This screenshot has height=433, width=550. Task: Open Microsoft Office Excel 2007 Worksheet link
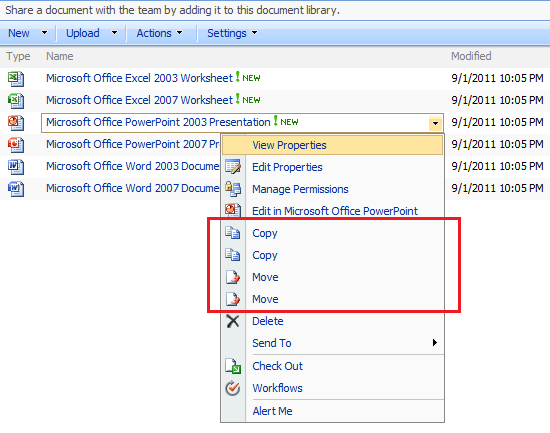click(139, 100)
